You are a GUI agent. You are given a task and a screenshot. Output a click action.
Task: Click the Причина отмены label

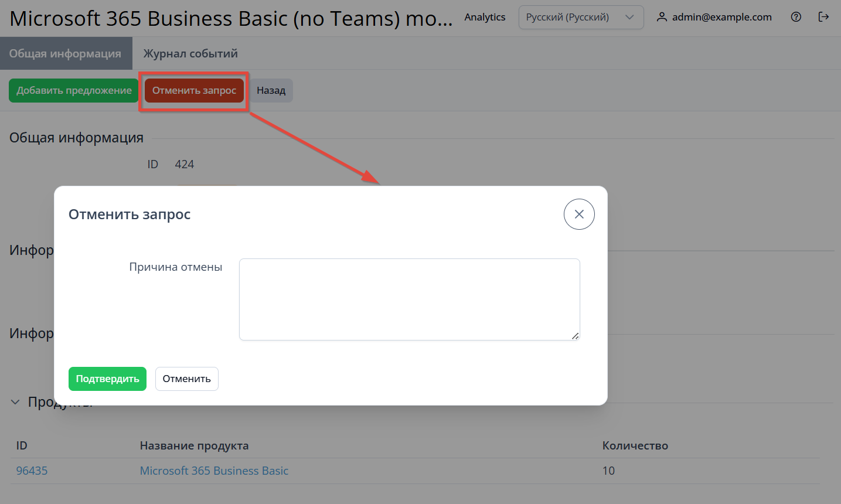176,267
